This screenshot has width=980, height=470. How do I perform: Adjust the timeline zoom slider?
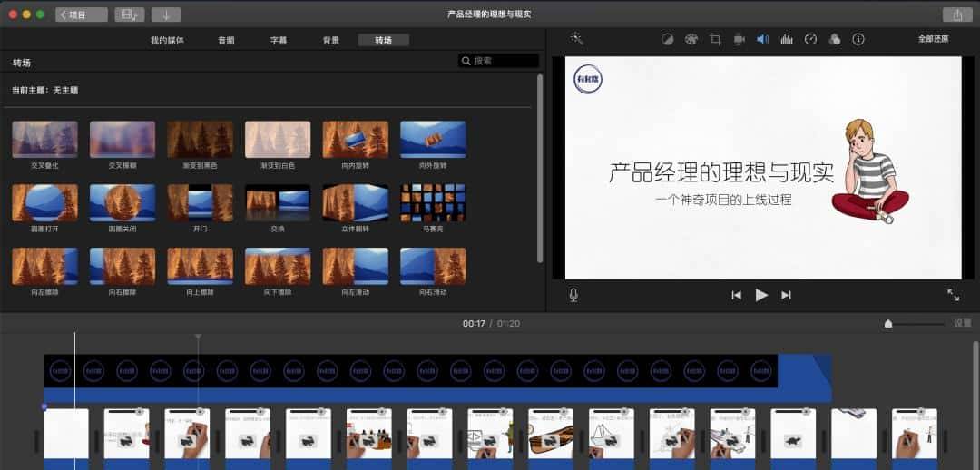888,324
